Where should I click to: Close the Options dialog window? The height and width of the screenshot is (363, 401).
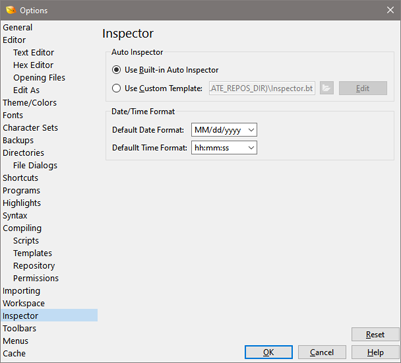coord(390,10)
